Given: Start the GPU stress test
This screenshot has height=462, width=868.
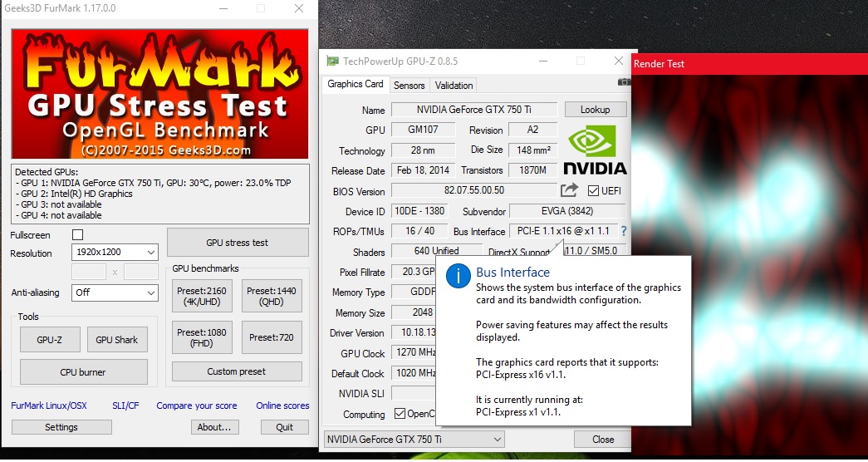Looking at the screenshot, I should 238,242.
